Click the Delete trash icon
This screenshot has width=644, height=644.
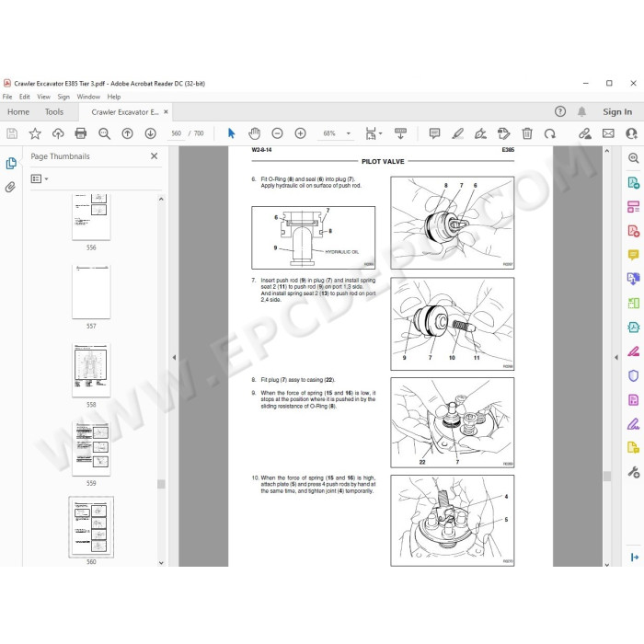click(x=527, y=133)
